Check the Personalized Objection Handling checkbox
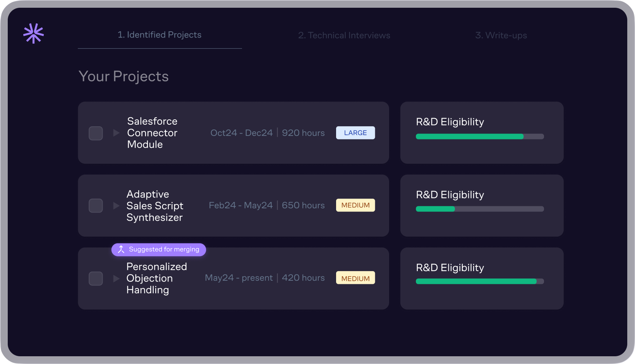The height and width of the screenshot is (364, 635). point(95,278)
